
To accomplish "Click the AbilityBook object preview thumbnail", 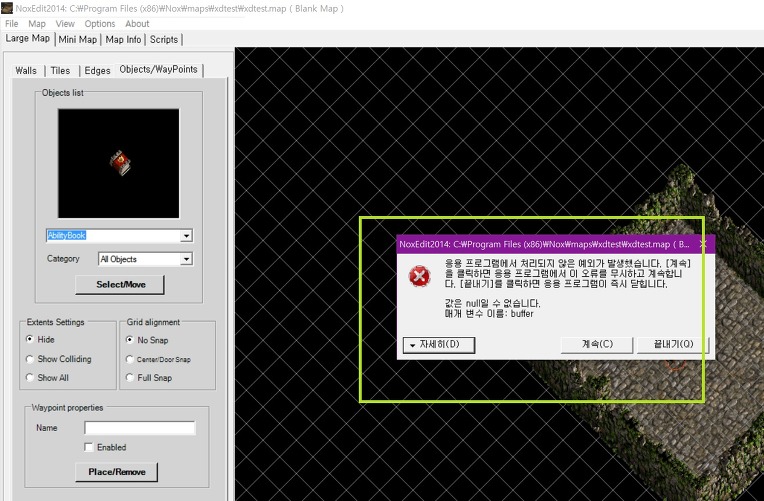I will pyautogui.click(x=118, y=163).
